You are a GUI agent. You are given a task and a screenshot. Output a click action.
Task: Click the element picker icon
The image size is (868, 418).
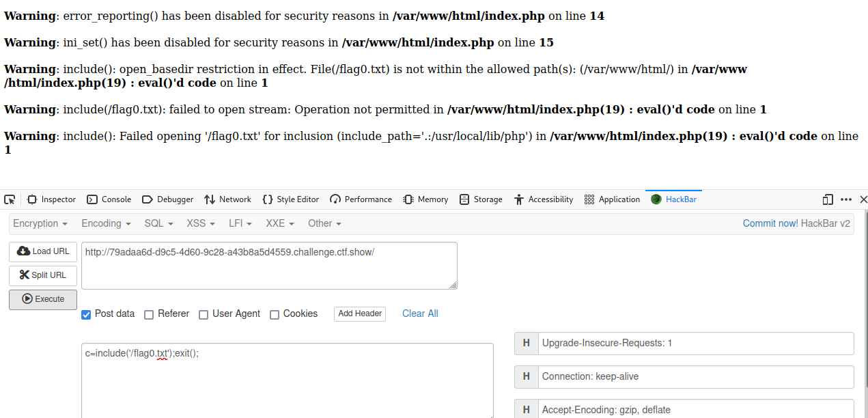pyautogui.click(x=10, y=199)
